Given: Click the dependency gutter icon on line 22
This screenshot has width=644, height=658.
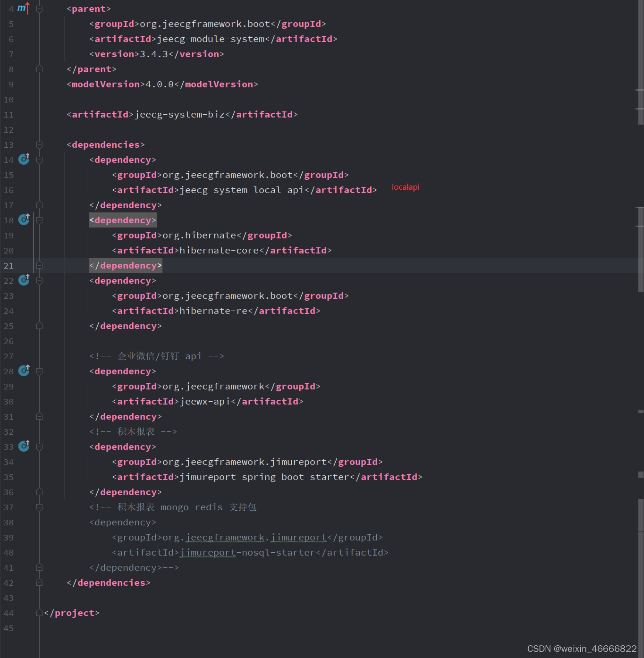Looking at the screenshot, I should [x=24, y=280].
